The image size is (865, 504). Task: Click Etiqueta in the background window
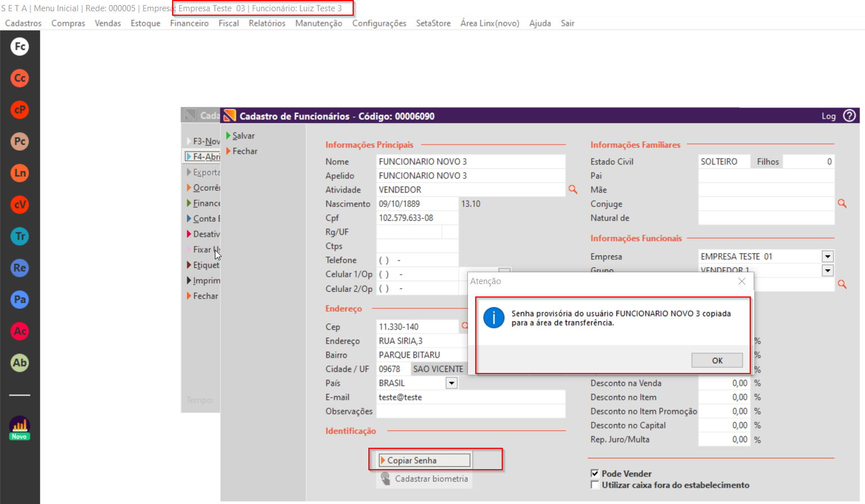coord(204,265)
